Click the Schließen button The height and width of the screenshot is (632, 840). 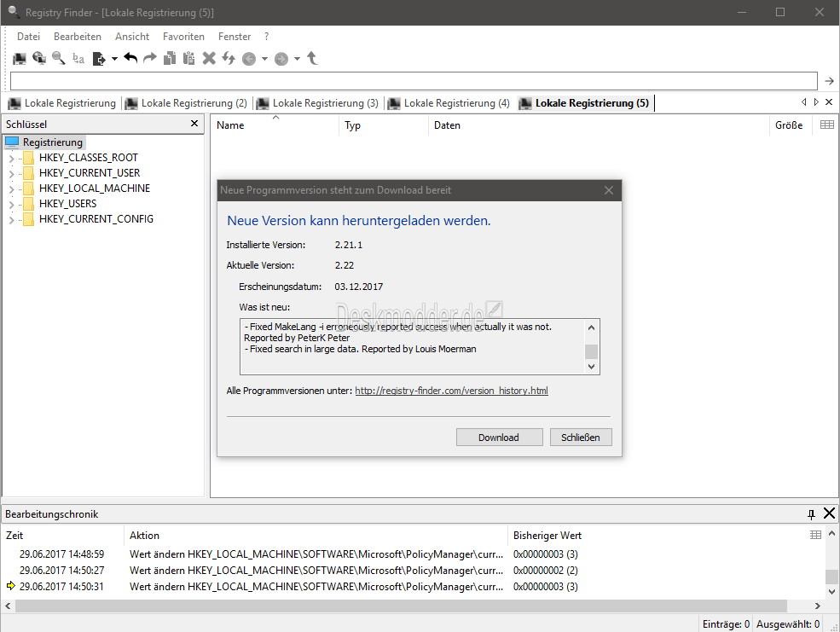pyautogui.click(x=580, y=437)
